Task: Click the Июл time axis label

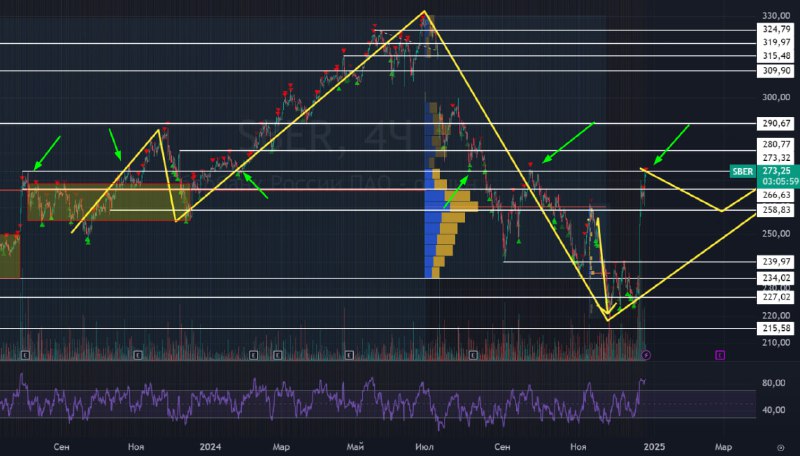Action: 424,447
